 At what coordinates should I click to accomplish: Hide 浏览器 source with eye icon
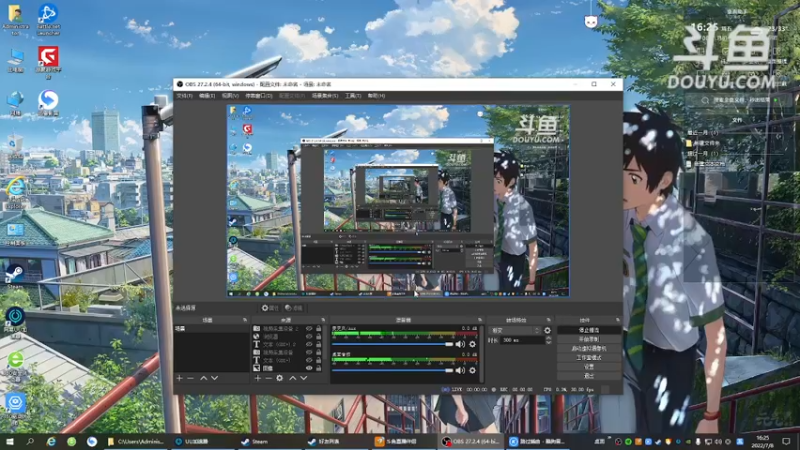tap(309, 337)
